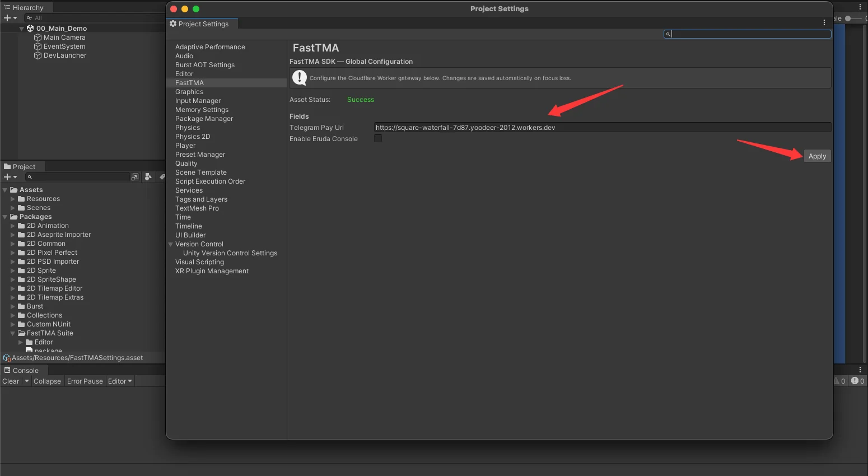Select the Editor subfolder under FastTMA Suite
Viewport: 868px width, 476px height.
pos(44,342)
